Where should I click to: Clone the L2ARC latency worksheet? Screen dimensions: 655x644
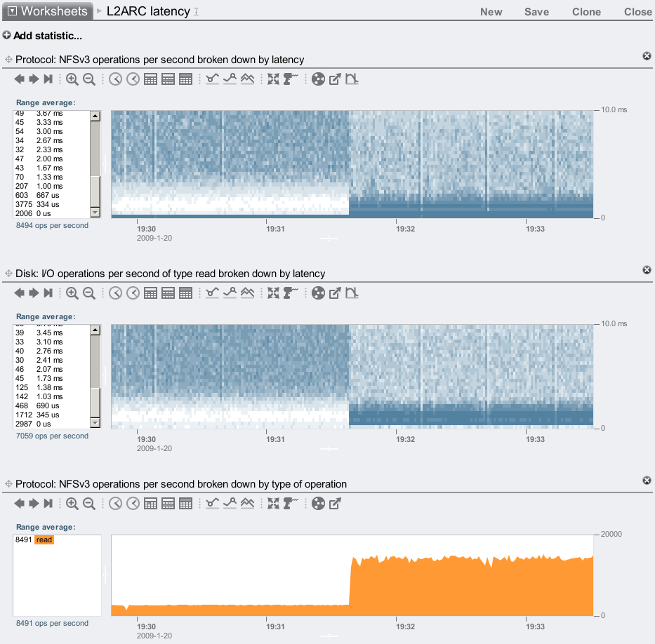click(x=586, y=12)
